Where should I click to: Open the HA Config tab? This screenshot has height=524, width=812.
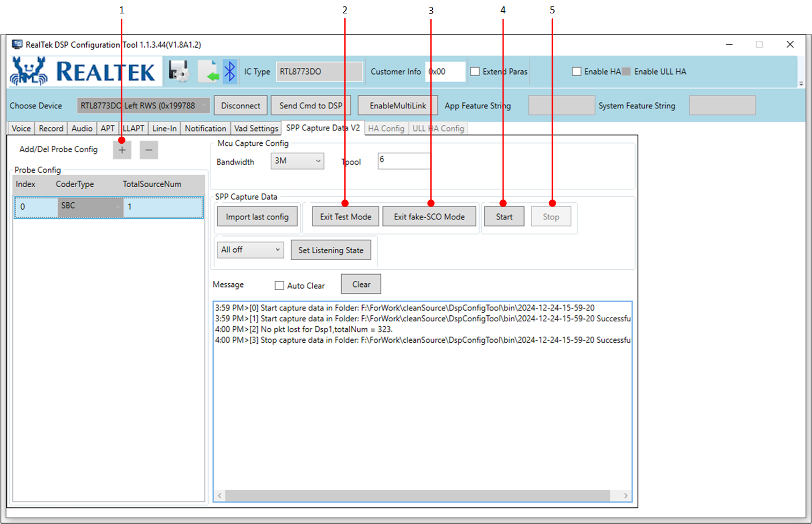[386, 129]
